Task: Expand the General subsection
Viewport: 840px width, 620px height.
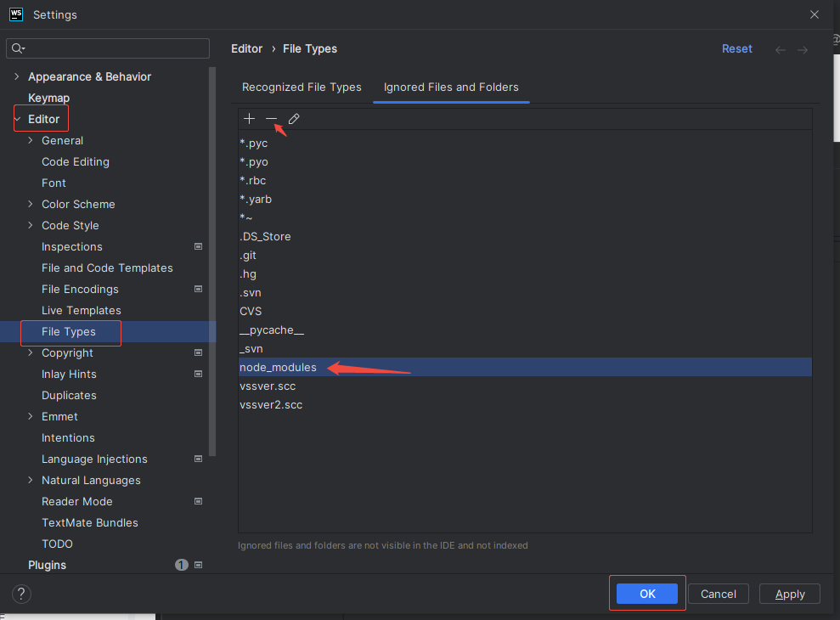Action: [31, 140]
